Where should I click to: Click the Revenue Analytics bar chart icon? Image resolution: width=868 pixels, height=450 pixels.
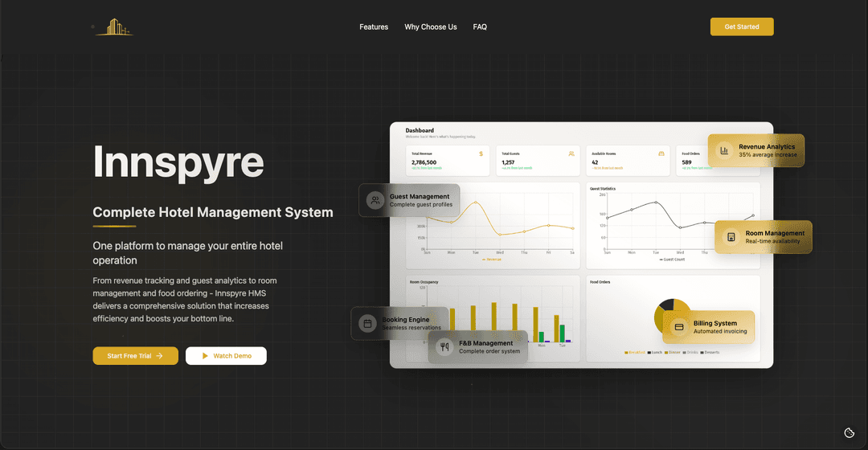pos(724,150)
